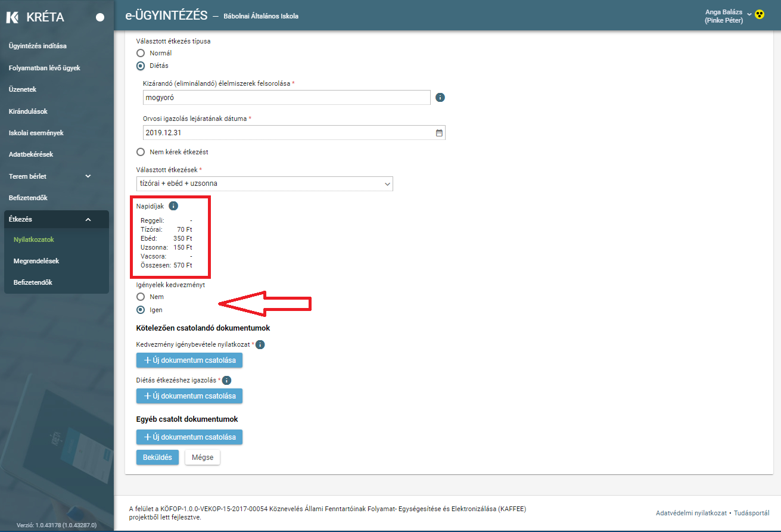Select the Normál meal type
The image size is (781, 532).
tap(141, 53)
